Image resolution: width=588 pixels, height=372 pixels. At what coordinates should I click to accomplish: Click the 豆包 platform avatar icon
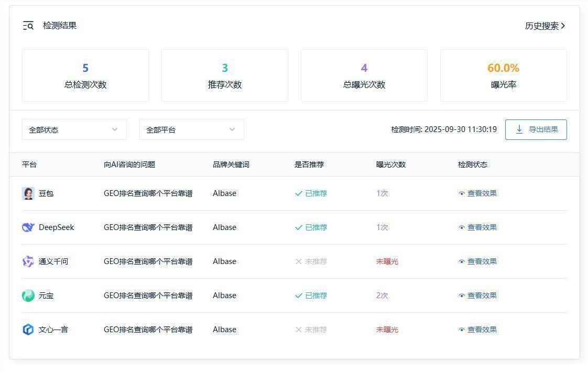(28, 193)
